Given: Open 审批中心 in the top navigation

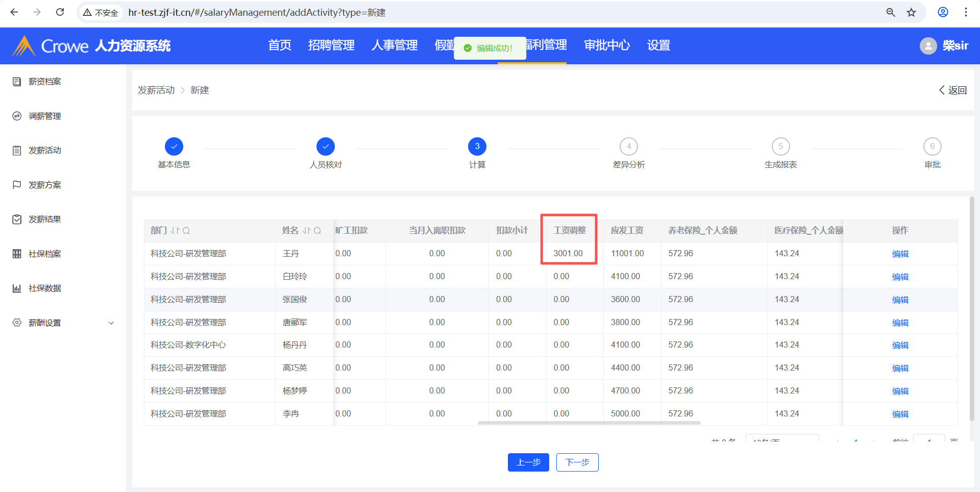Looking at the screenshot, I should [x=607, y=45].
